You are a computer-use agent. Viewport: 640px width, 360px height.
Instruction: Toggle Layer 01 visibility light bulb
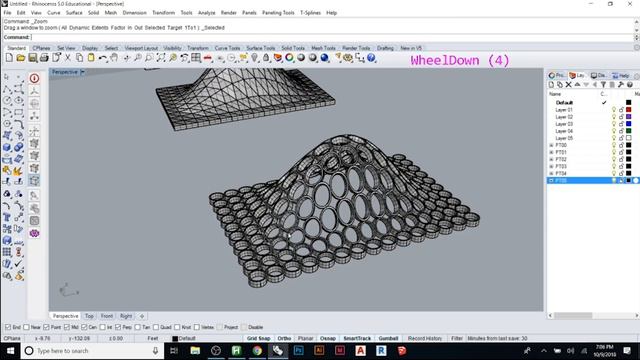click(x=613, y=110)
